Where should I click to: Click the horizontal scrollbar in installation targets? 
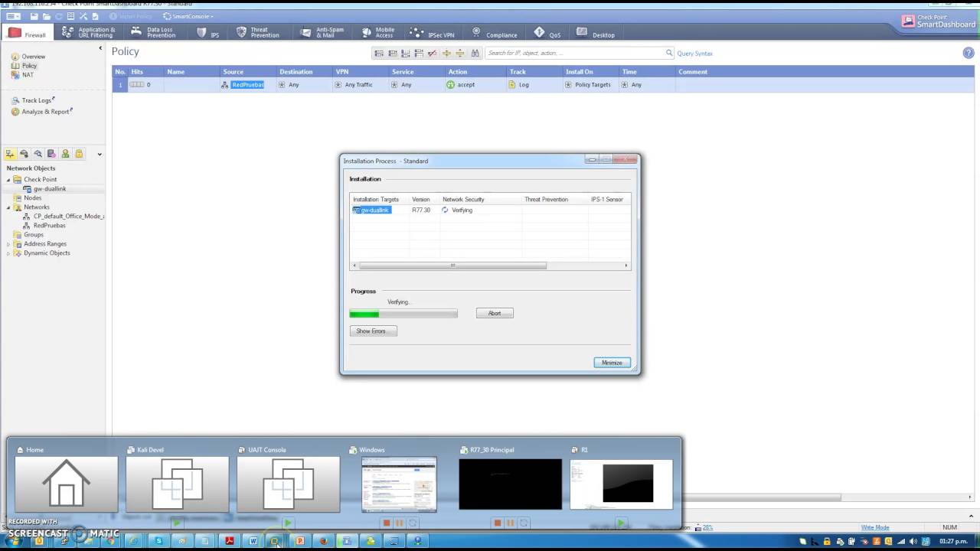point(453,266)
